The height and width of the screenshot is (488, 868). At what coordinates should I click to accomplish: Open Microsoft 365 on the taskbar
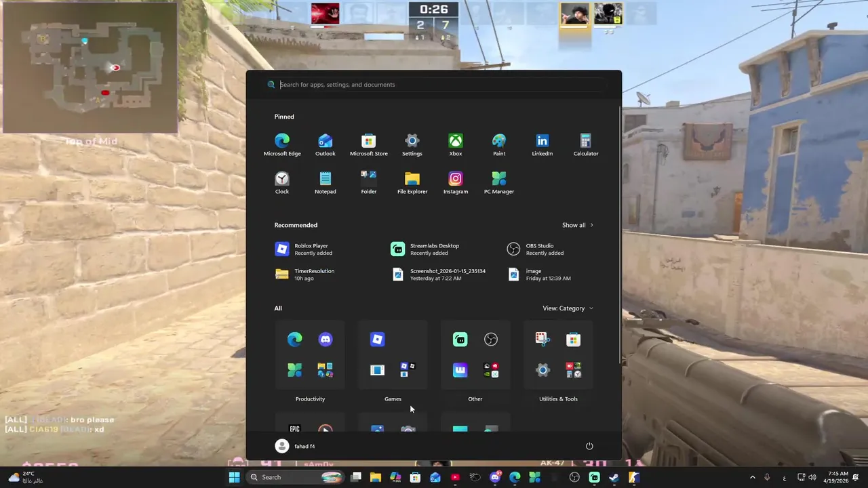(x=395, y=477)
